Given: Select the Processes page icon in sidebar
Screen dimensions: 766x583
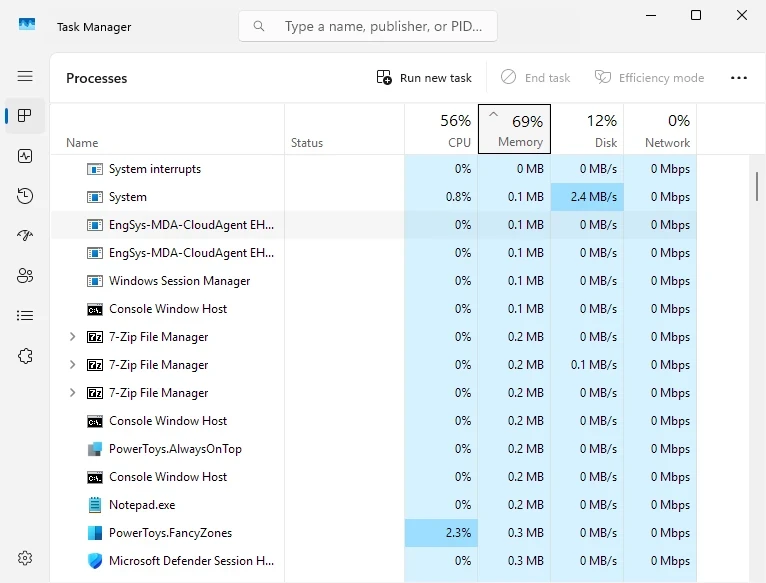Looking at the screenshot, I should (x=24, y=116).
